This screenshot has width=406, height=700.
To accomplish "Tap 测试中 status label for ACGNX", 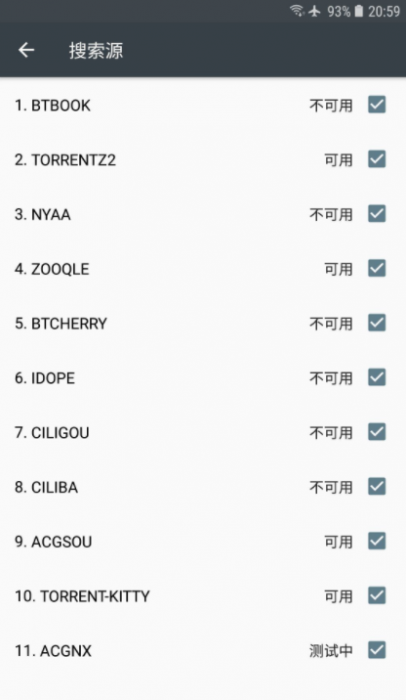I will (x=331, y=651).
